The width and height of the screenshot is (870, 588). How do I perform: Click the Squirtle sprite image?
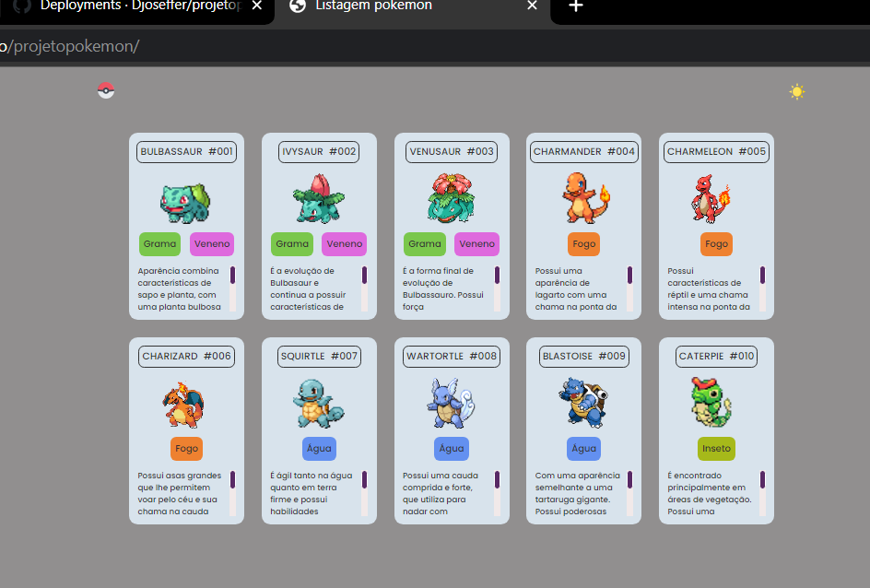tap(319, 406)
